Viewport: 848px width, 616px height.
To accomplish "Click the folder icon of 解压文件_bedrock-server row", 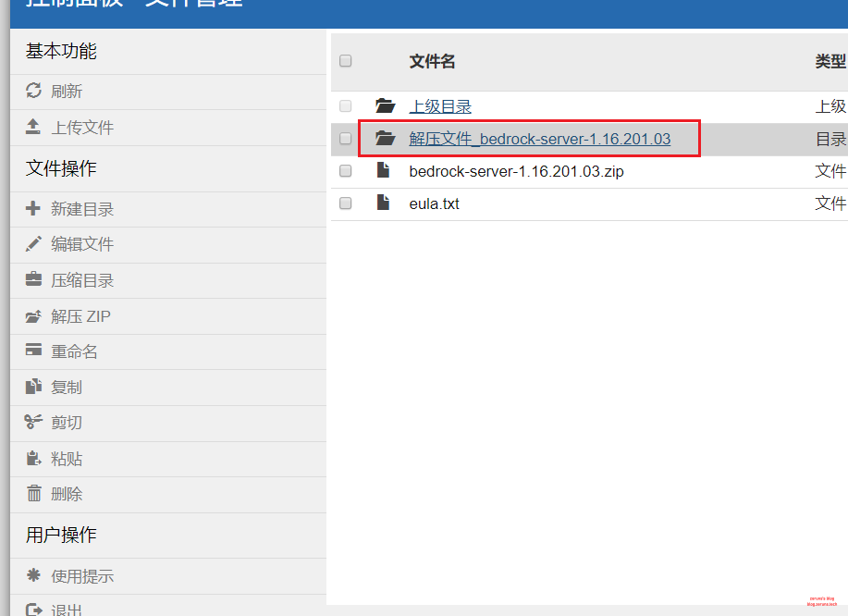I will coord(385,138).
